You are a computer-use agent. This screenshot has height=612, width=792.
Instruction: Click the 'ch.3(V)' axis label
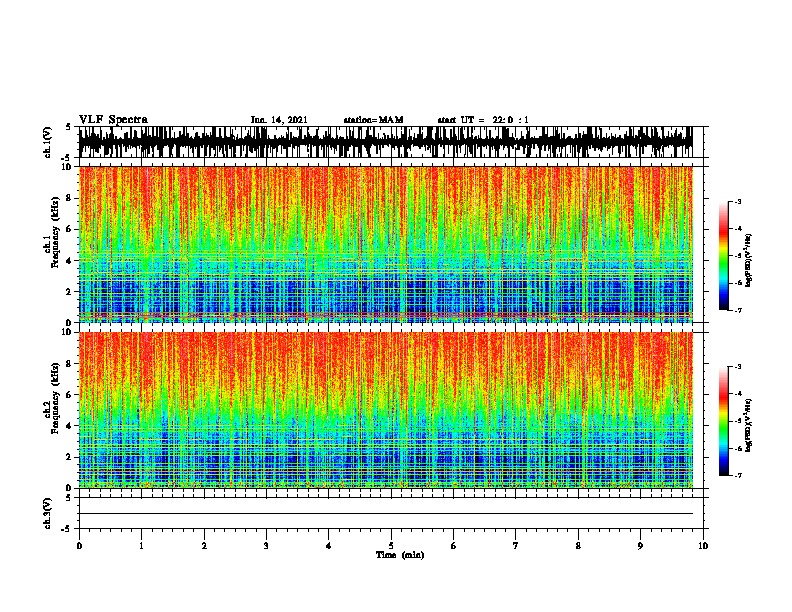[x=47, y=513]
